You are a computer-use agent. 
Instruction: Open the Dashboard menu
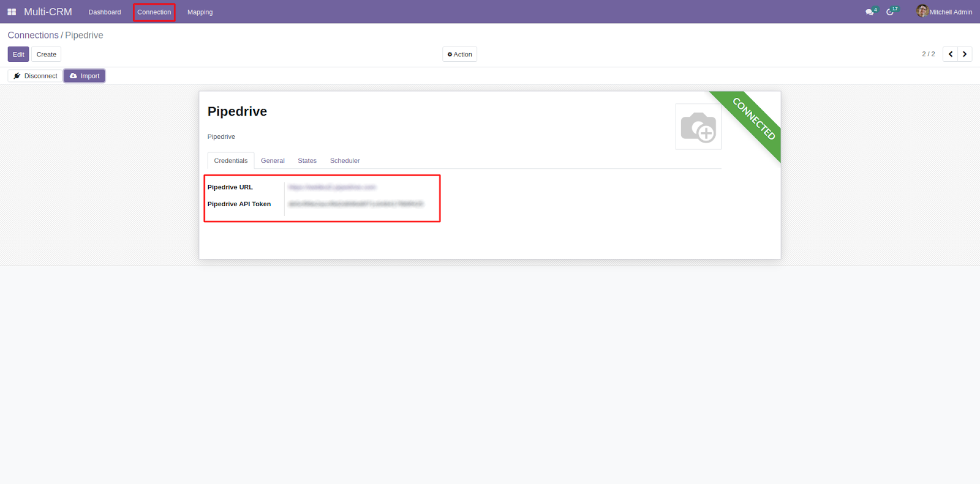coord(105,12)
